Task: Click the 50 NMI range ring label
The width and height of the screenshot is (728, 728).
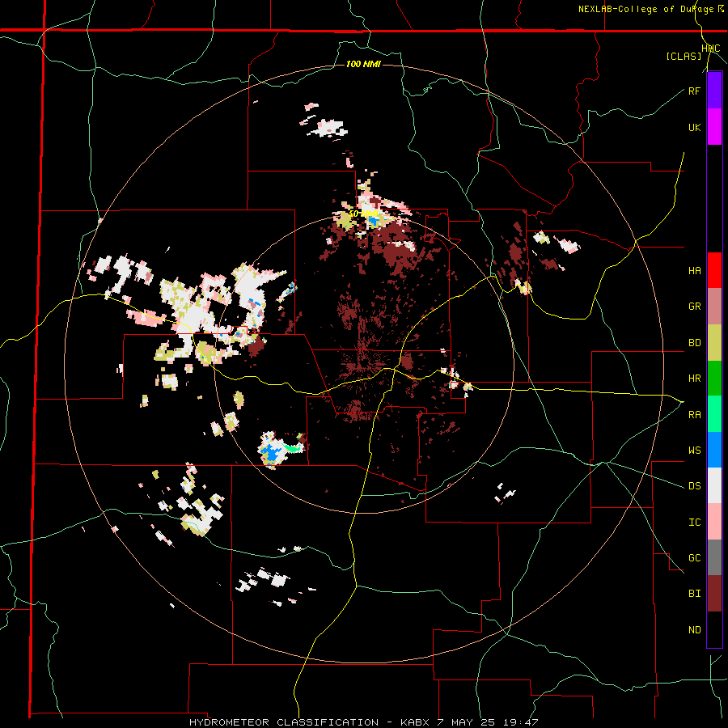Action: tap(362, 214)
